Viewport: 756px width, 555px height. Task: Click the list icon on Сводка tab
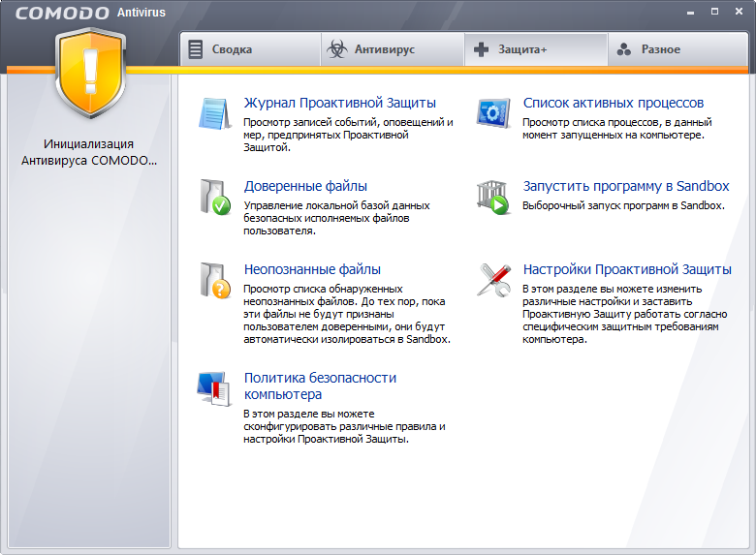[x=195, y=49]
